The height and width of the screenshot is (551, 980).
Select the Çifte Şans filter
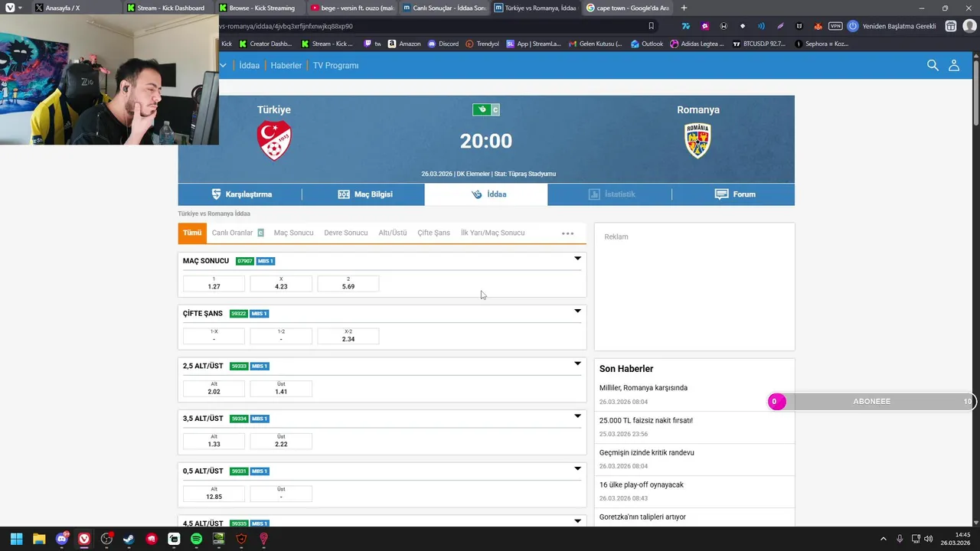coord(433,233)
